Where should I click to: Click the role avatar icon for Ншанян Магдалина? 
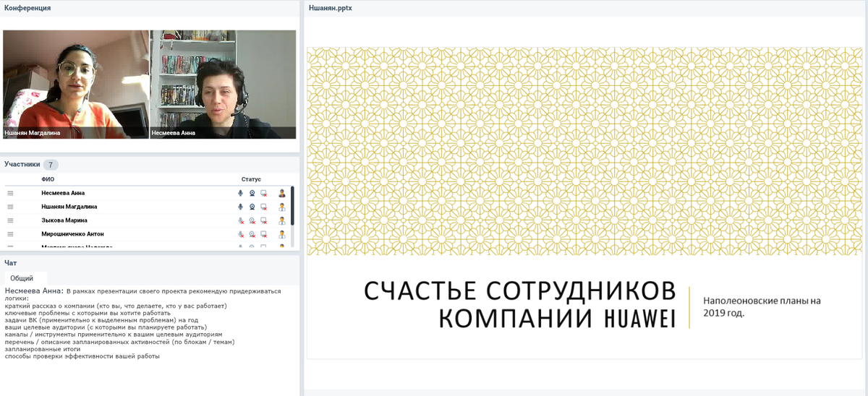[x=282, y=207]
